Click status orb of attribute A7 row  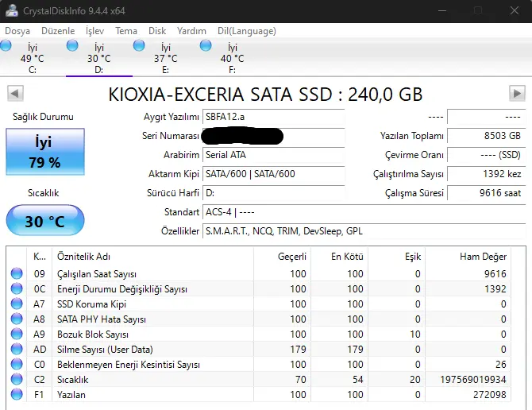click(17, 304)
